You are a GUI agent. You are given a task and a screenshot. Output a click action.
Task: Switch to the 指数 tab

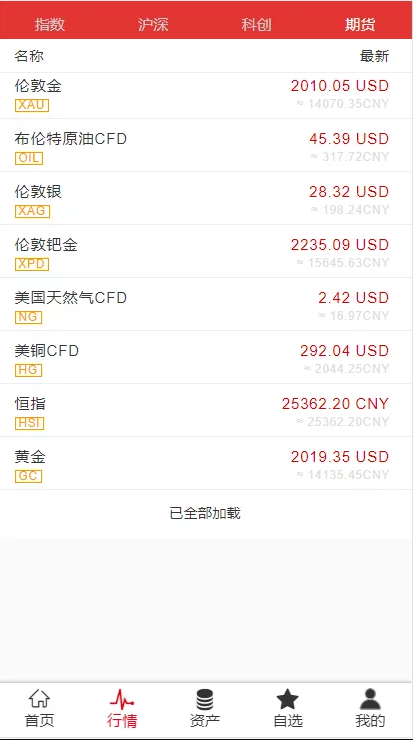click(x=50, y=25)
